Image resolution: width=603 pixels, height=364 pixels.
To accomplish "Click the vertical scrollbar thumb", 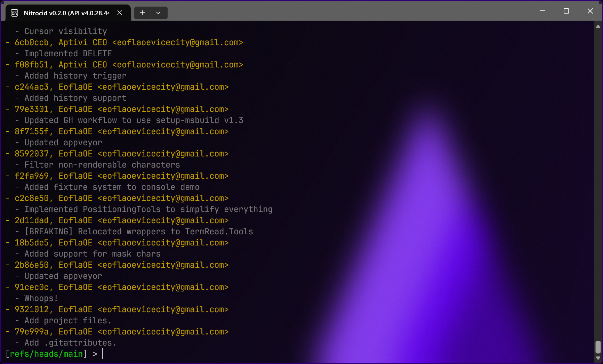I will click(598, 347).
